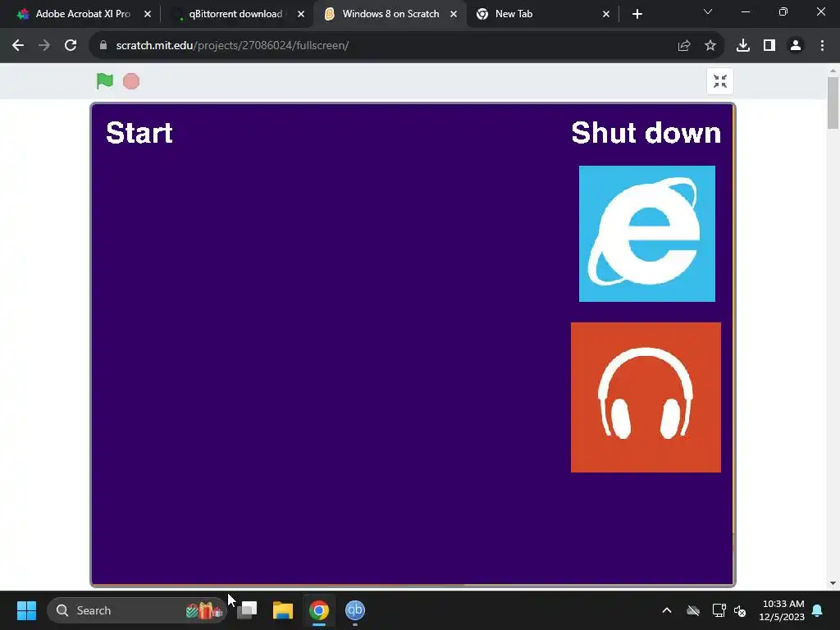Go forward in browser history
Image resolution: width=840 pixels, height=630 pixels.
44,46
